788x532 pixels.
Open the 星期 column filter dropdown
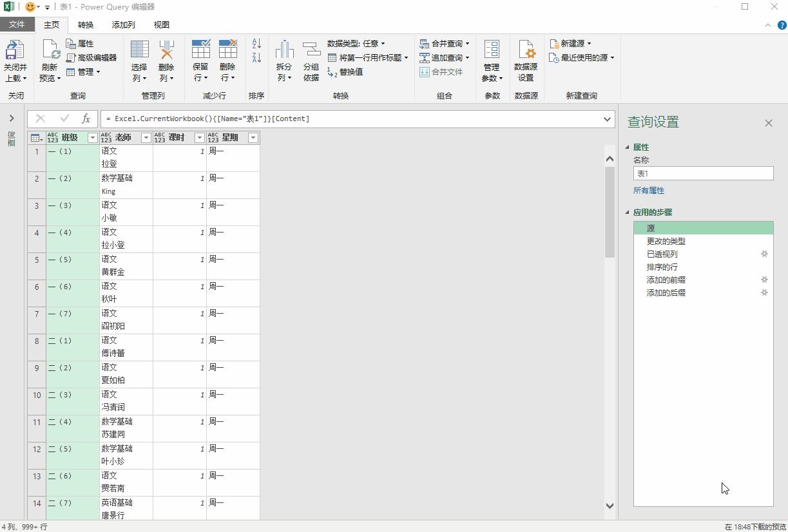pos(253,138)
